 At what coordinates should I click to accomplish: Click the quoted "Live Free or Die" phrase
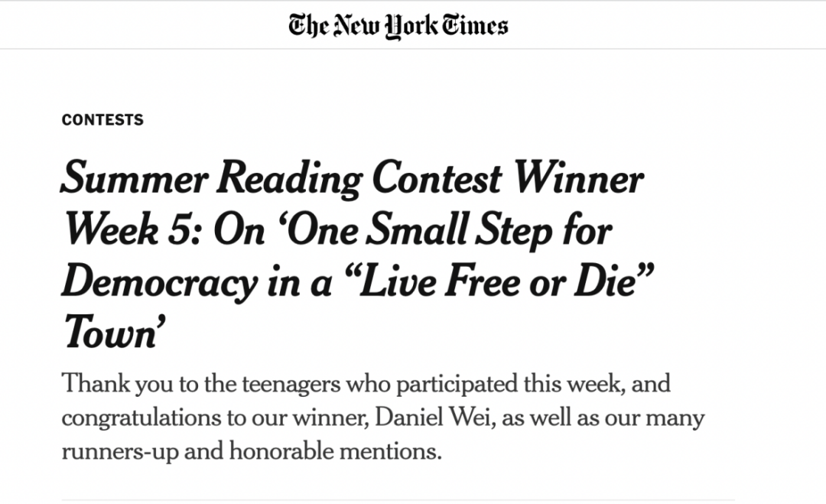(x=499, y=281)
